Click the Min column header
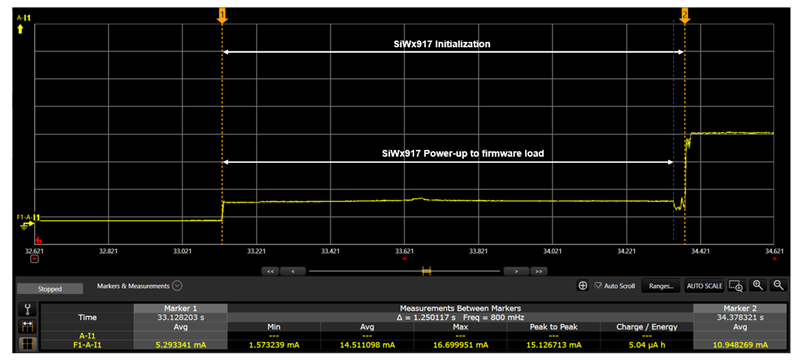 (x=274, y=326)
